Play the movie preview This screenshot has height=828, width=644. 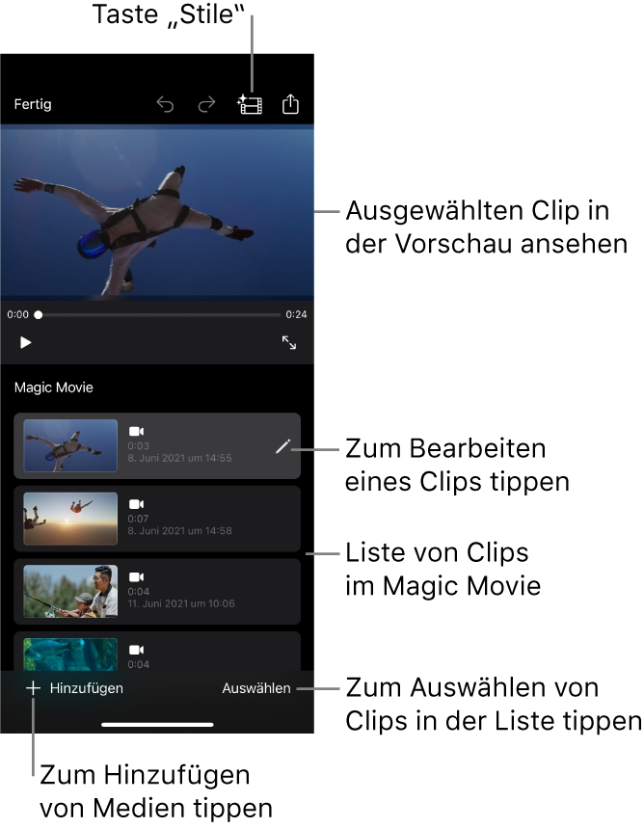26,342
